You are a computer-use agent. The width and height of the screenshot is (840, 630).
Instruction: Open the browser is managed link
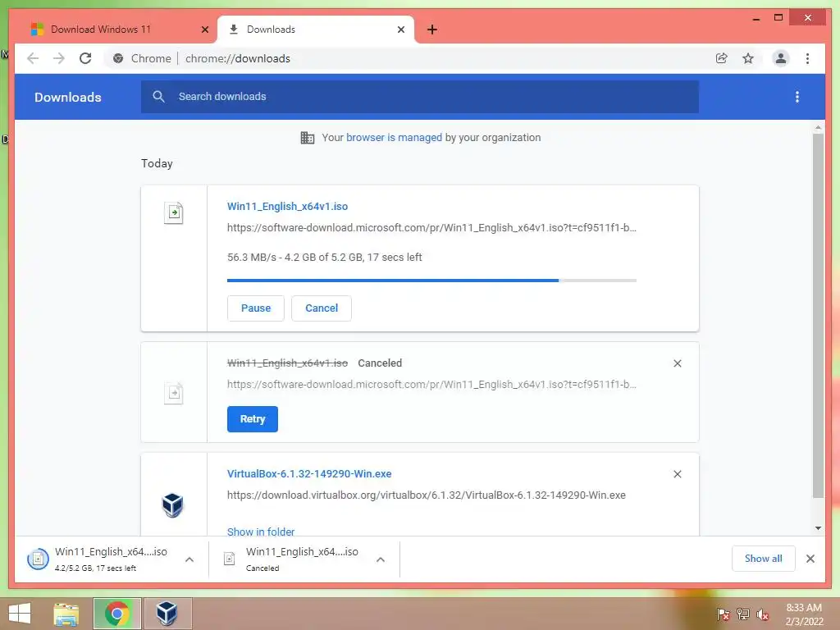tap(394, 137)
